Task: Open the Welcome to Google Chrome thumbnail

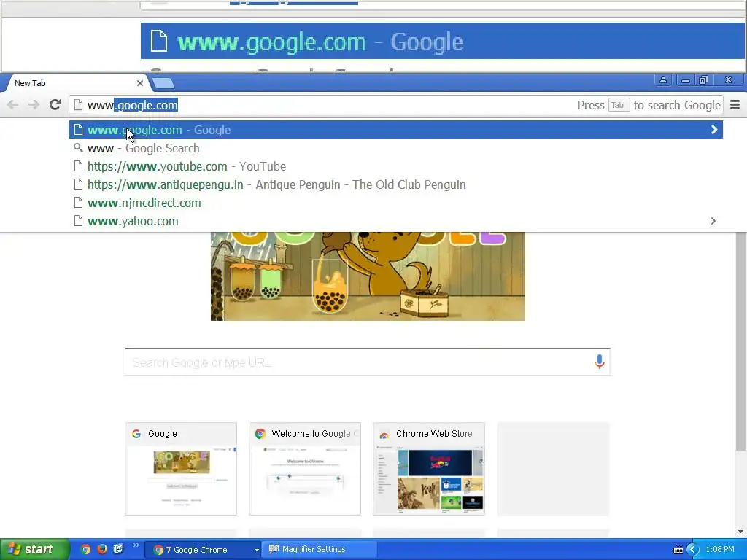Action: coord(305,469)
